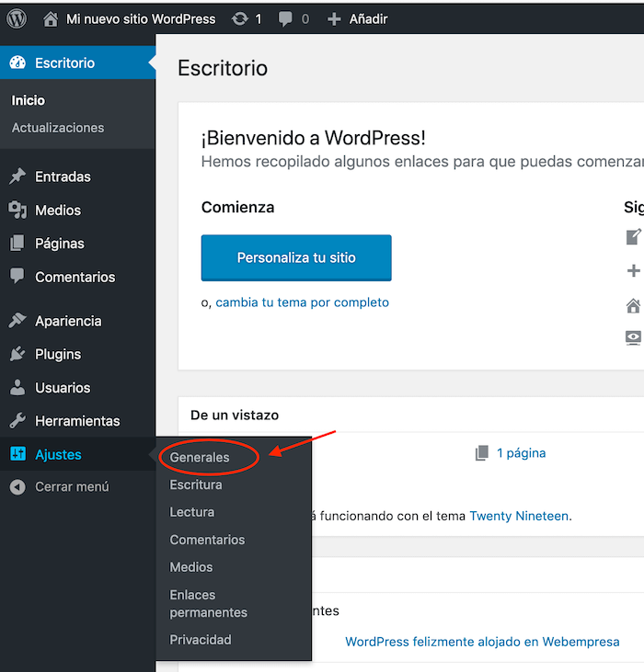Click the Escritorio dashboard icon
Viewport: 644px width, 672px height.
(x=17, y=63)
